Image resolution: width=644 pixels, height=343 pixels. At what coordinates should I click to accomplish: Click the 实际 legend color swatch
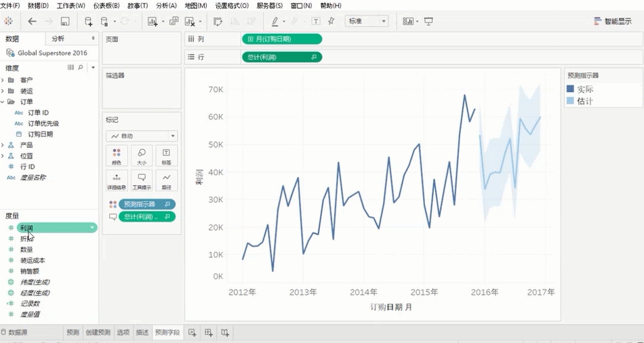click(x=570, y=89)
